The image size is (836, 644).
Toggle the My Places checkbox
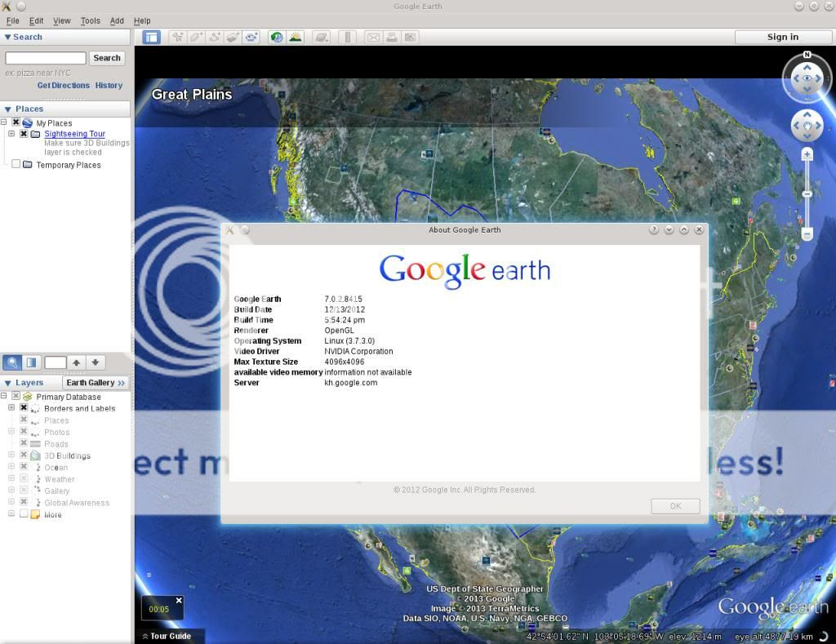click(16, 122)
